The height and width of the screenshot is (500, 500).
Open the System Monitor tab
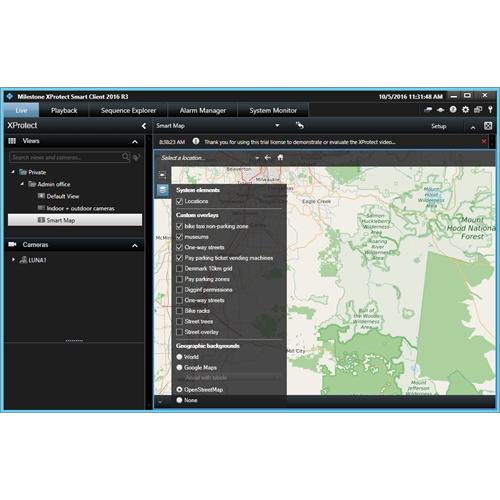point(273,110)
